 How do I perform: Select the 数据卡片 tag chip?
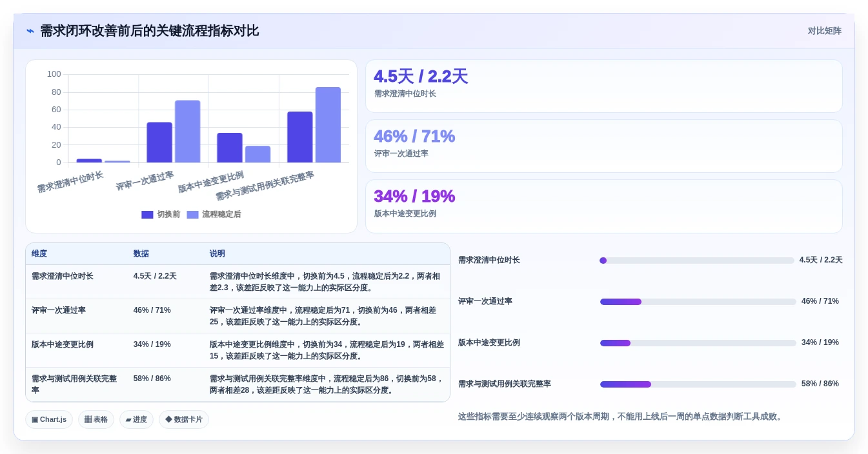click(184, 420)
